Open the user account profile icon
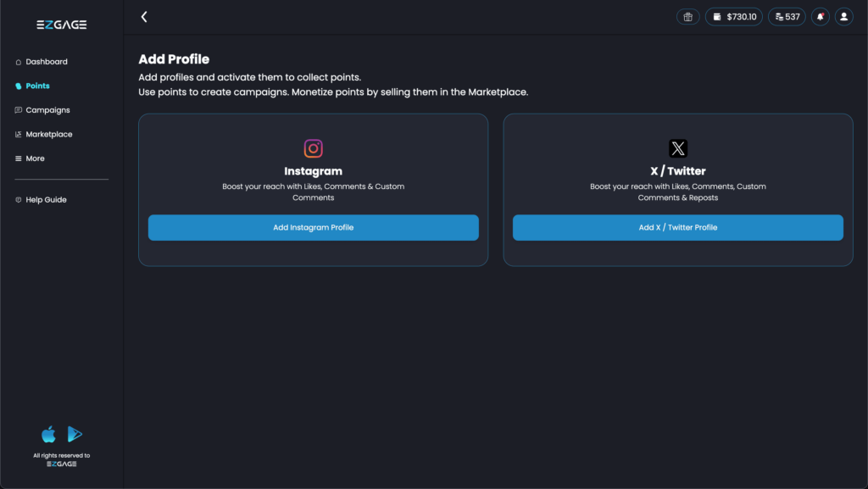The height and width of the screenshot is (489, 868). click(843, 17)
